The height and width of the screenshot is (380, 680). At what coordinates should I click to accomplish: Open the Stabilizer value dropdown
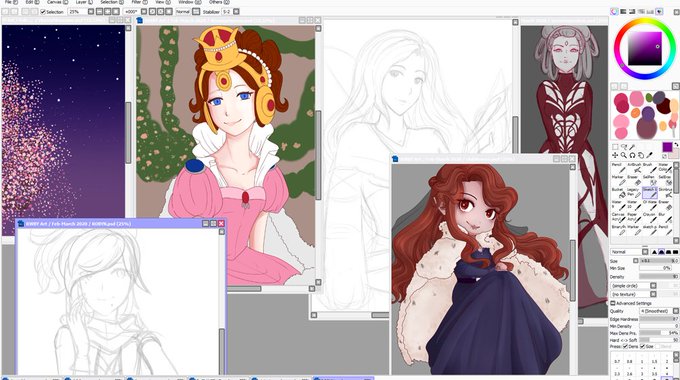pos(236,12)
